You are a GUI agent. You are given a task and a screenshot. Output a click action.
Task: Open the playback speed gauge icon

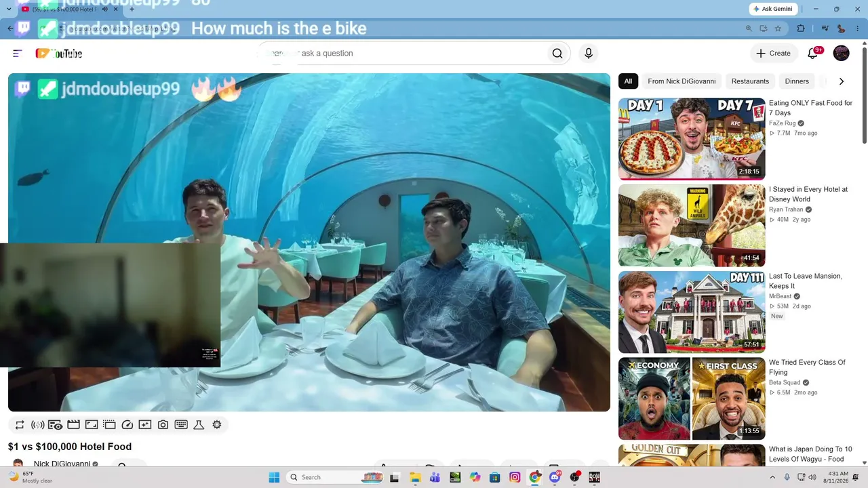(127, 425)
